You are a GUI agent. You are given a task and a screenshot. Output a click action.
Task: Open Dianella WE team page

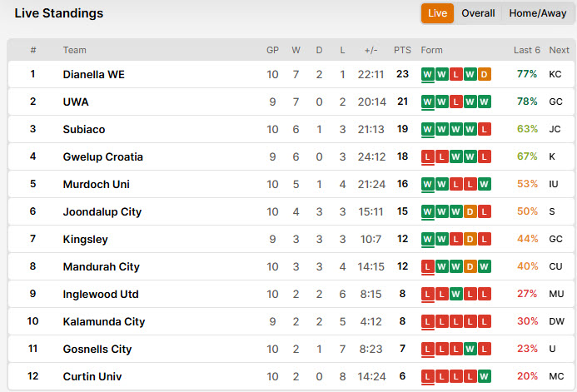(x=93, y=74)
